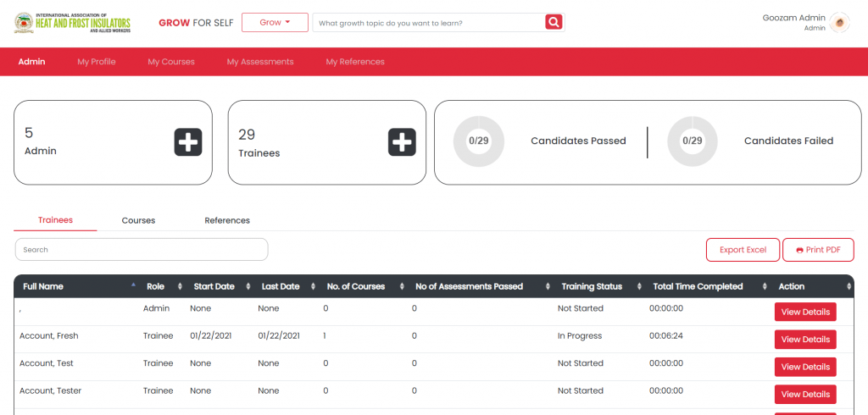This screenshot has height=415, width=868.
Task: Click the In Progress status cell
Action: point(580,336)
